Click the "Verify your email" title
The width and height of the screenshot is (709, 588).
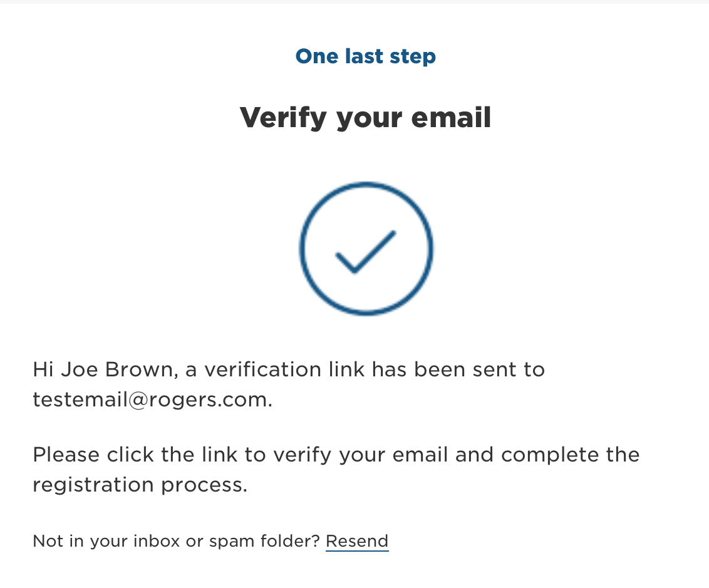(x=366, y=117)
